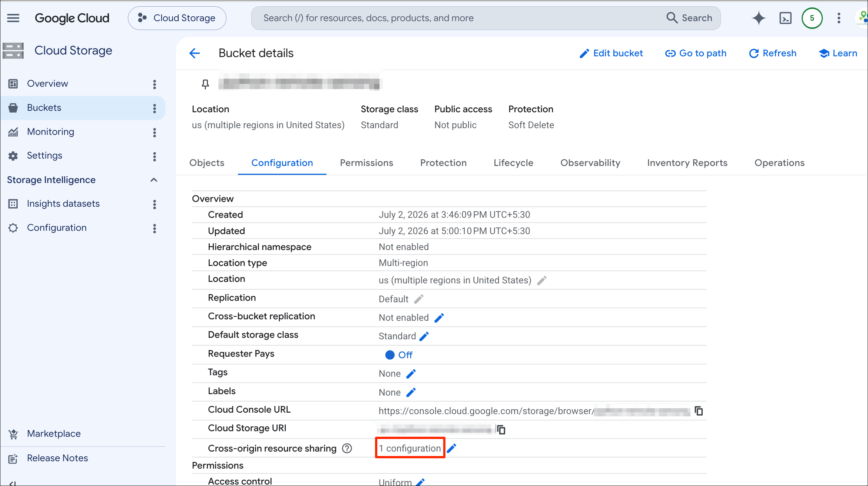Open the Overview item's three-dot menu
868x486 pixels.
tap(155, 84)
